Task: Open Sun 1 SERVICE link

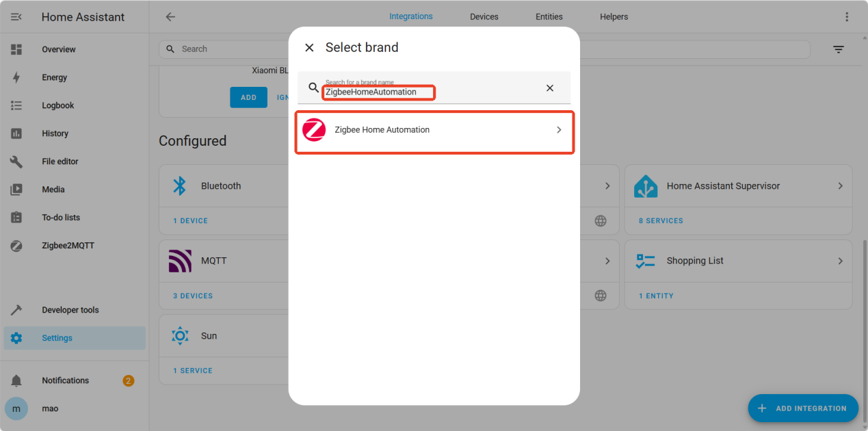Action: (x=193, y=371)
